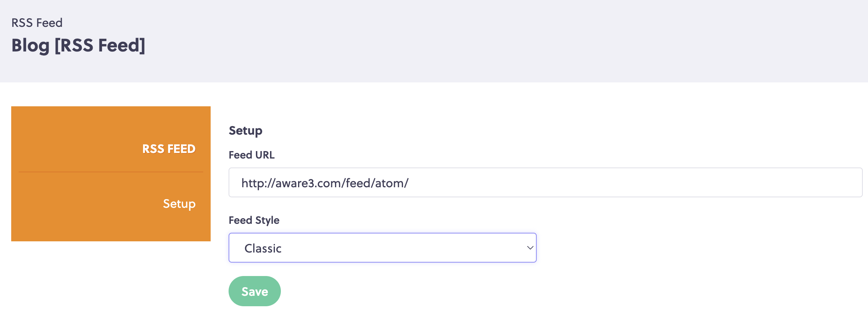Click the divider line in the orange sidebar
868x326 pixels.
pos(111,172)
